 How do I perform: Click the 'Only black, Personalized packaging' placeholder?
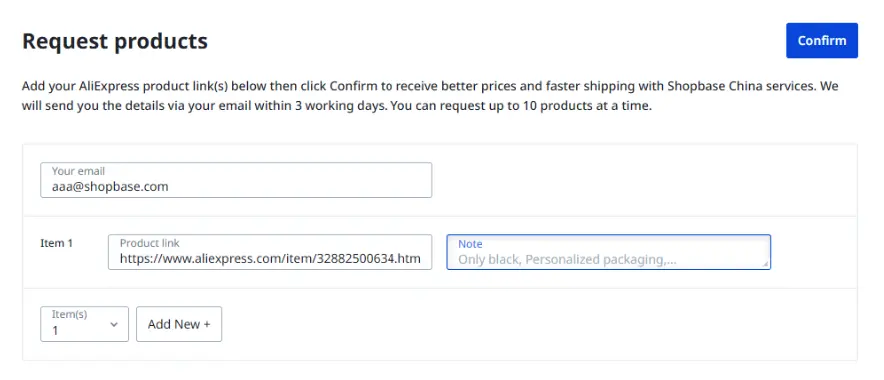567,260
